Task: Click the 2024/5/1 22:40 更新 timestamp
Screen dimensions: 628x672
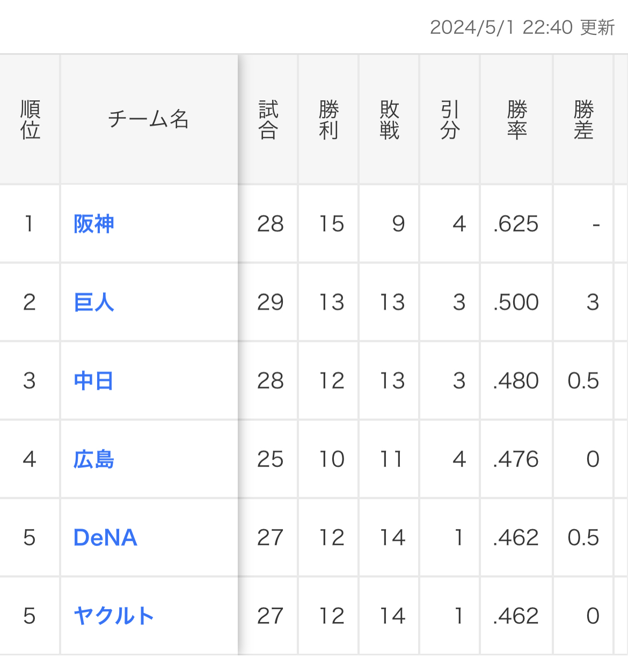Action: click(x=522, y=27)
